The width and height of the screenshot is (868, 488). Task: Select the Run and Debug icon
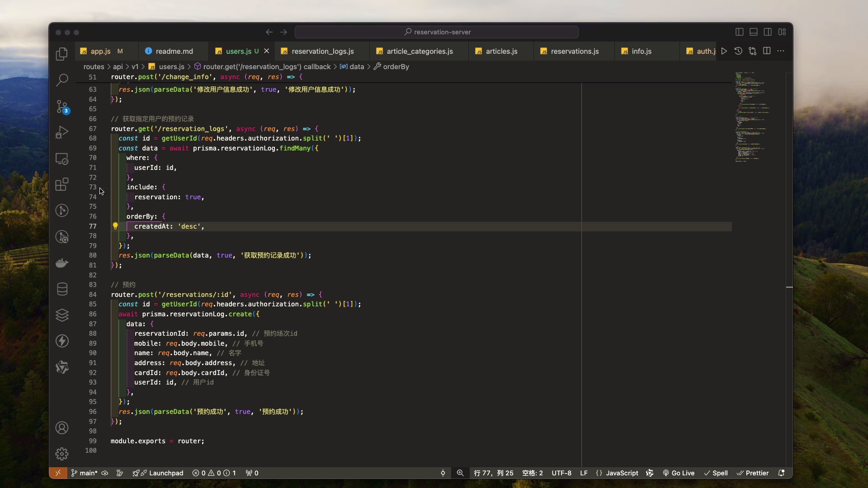62,132
